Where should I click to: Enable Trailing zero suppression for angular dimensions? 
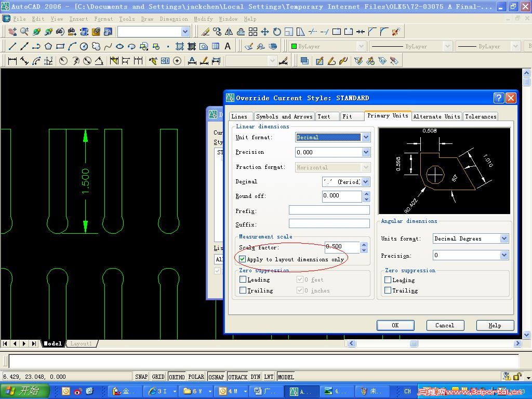point(388,290)
